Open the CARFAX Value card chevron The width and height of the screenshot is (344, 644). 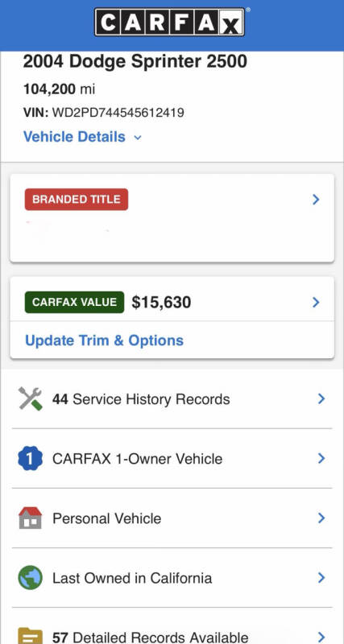click(x=316, y=303)
